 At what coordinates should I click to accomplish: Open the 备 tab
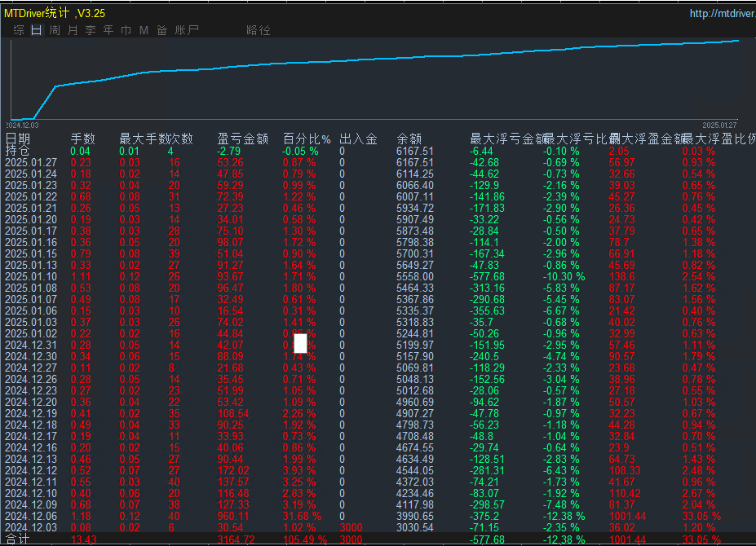click(x=161, y=30)
